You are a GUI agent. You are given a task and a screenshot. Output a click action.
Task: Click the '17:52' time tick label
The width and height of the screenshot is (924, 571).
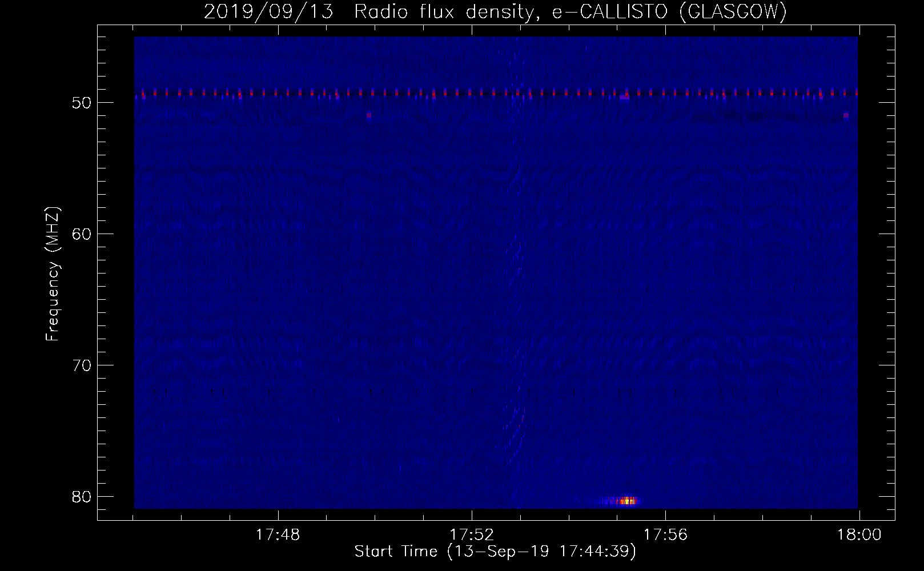pyautogui.click(x=472, y=535)
